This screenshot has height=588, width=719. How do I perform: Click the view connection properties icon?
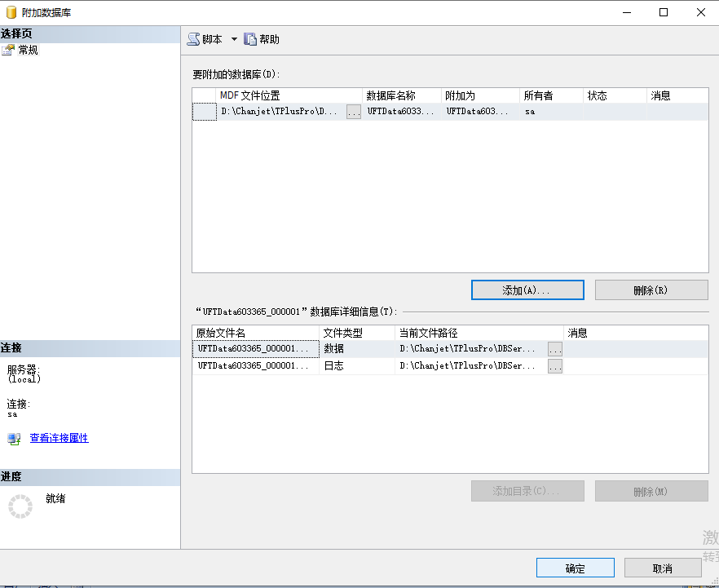pyautogui.click(x=14, y=439)
